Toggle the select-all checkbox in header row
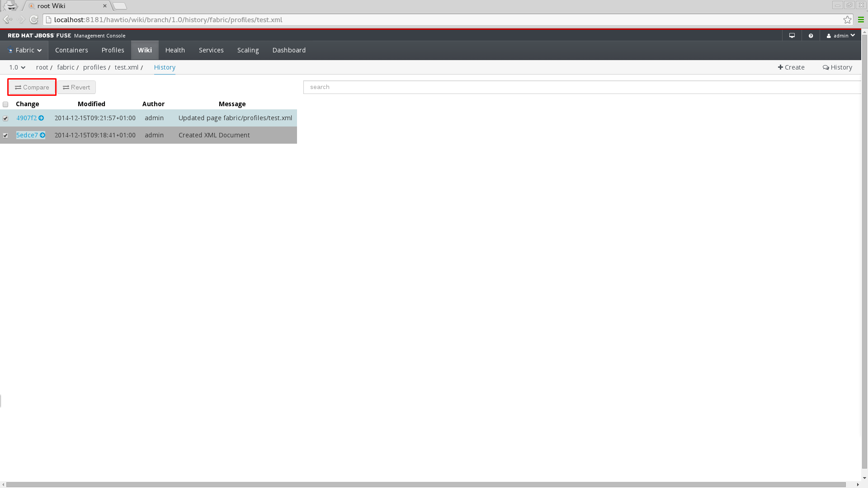The image size is (868, 488). [5, 104]
